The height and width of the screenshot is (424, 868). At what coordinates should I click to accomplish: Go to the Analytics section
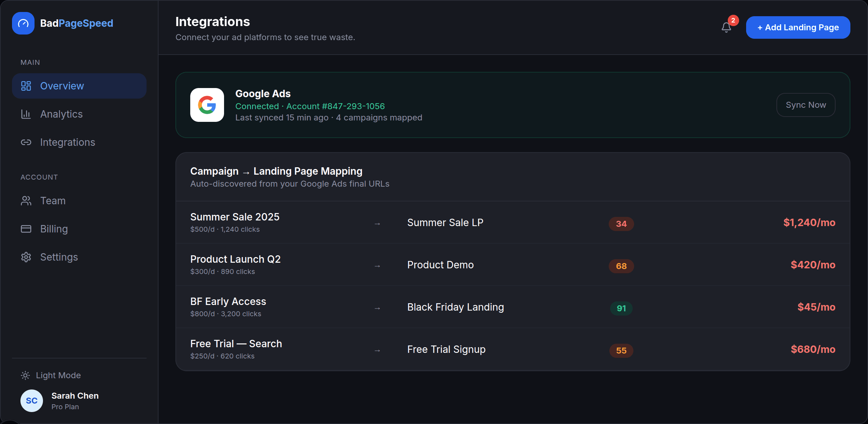click(x=79, y=114)
